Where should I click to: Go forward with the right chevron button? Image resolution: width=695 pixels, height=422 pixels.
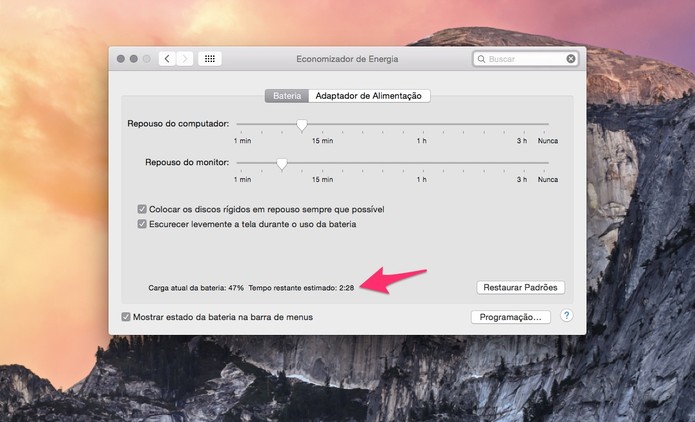click(x=185, y=59)
